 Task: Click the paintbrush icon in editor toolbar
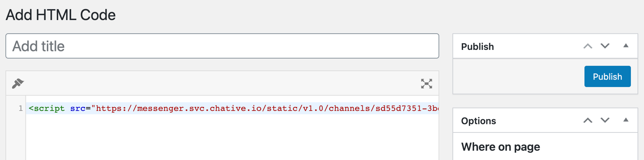pos(18,83)
